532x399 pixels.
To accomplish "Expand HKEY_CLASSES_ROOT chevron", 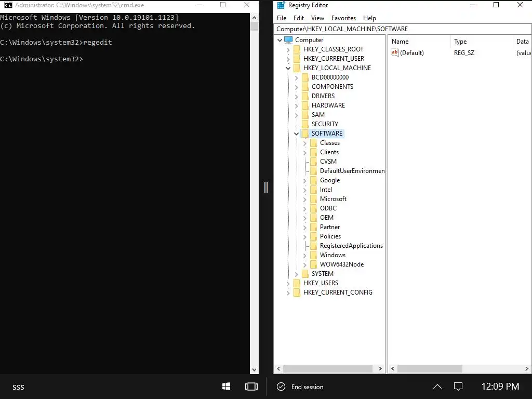I will click(288, 49).
